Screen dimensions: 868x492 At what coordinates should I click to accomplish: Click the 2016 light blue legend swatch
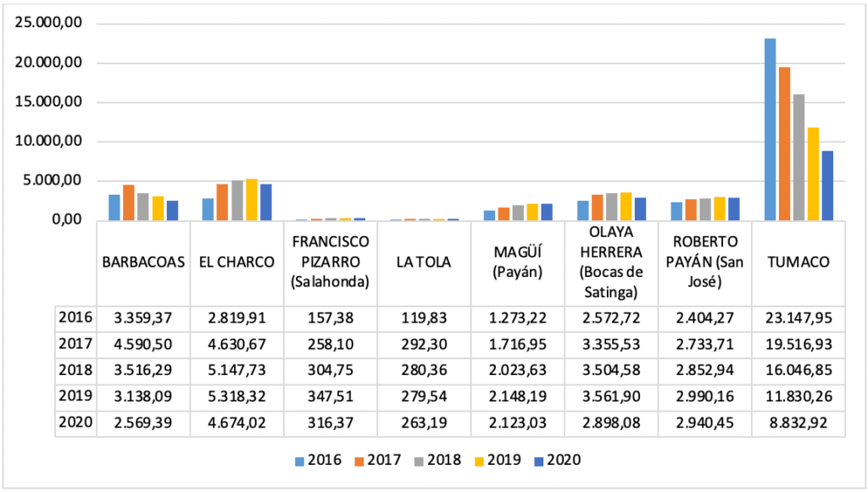click(x=300, y=461)
